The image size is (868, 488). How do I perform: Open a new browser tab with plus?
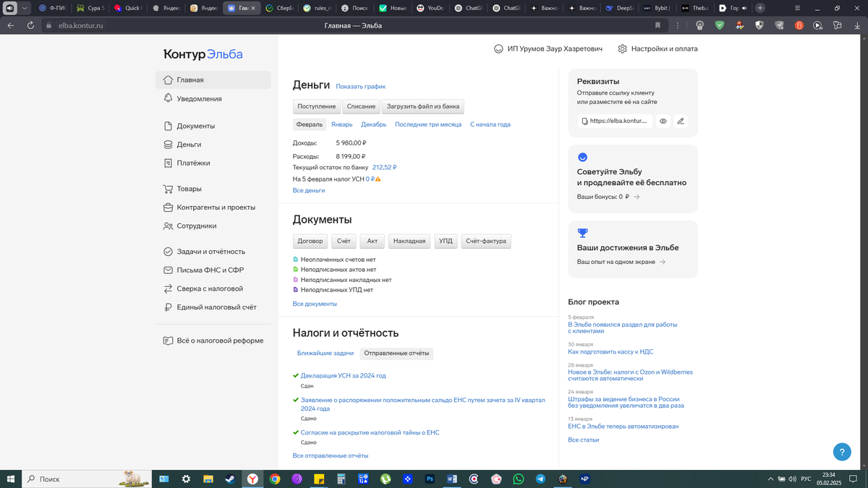pos(760,8)
